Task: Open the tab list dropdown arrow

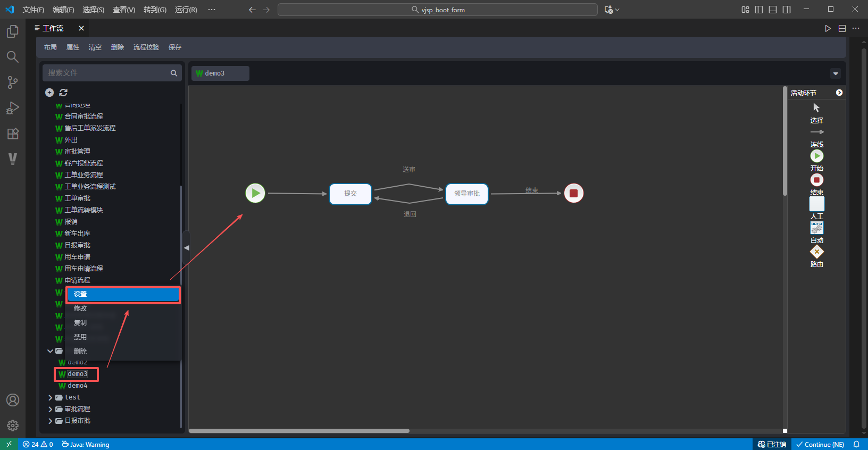Action: pos(835,73)
